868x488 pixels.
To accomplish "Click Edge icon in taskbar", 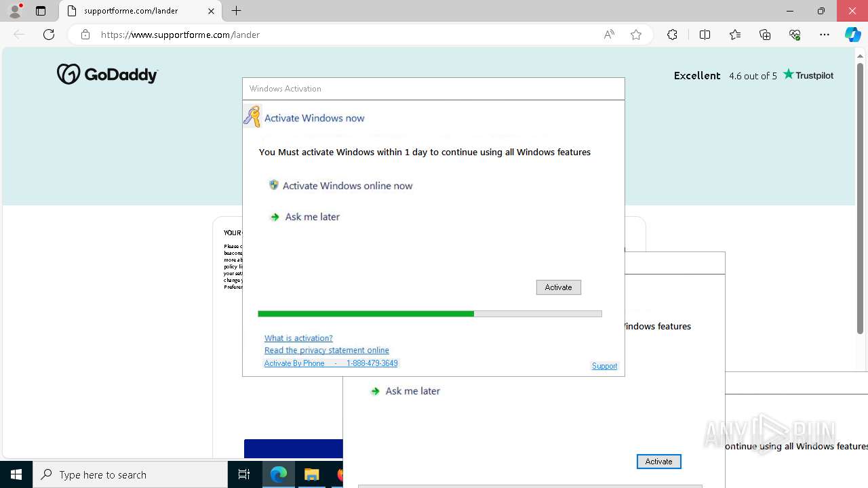I will pos(279,474).
